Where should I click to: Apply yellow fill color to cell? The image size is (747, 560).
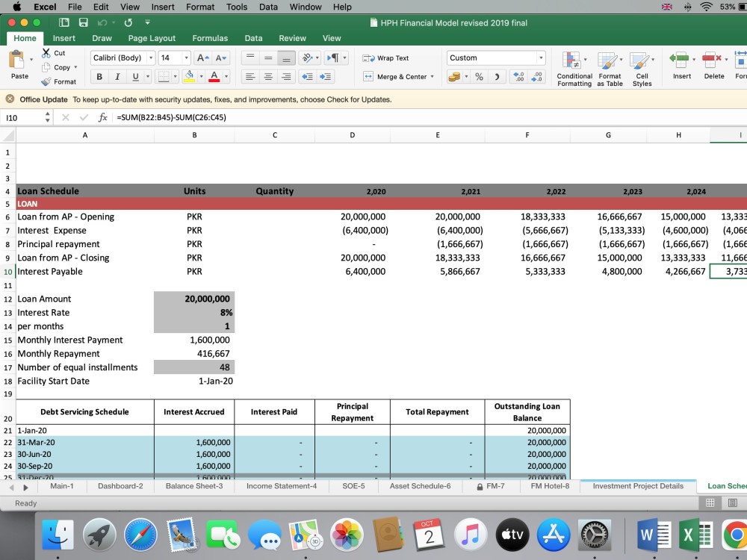189,77
